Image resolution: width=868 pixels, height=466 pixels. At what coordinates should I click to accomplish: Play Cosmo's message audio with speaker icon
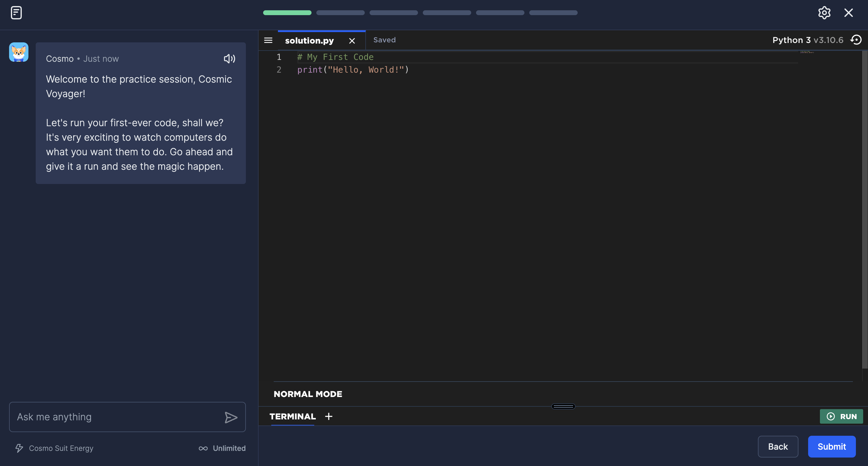(x=229, y=59)
